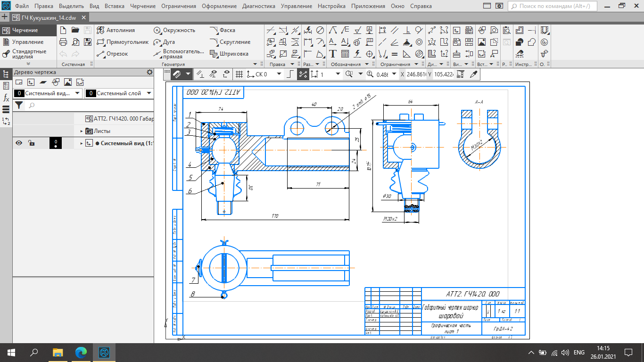The width and height of the screenshot is (644, 362).
Task: Choose the Окружность circle tool
Action: 174,30
